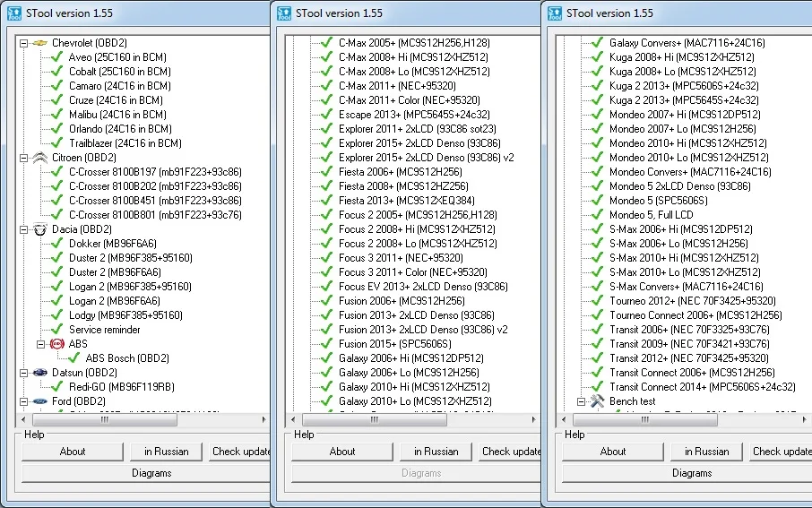
Task: Click the STool app icon in left window
Action: [14, 13]
